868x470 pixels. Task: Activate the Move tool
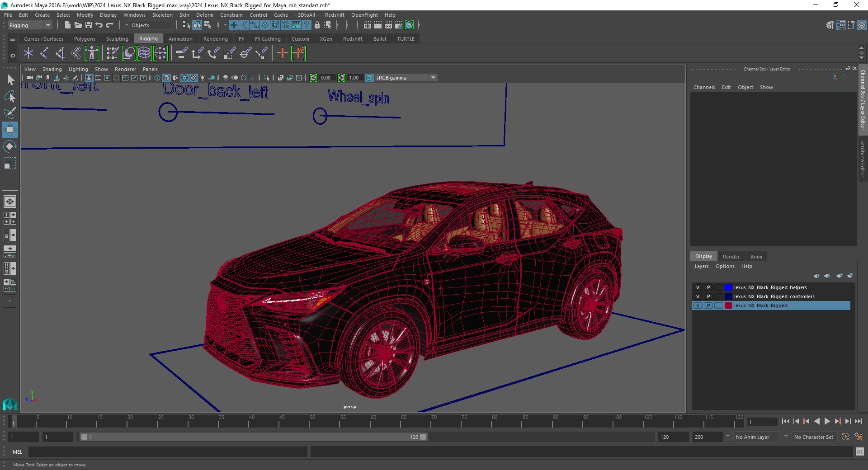click(x=10, y=130)
